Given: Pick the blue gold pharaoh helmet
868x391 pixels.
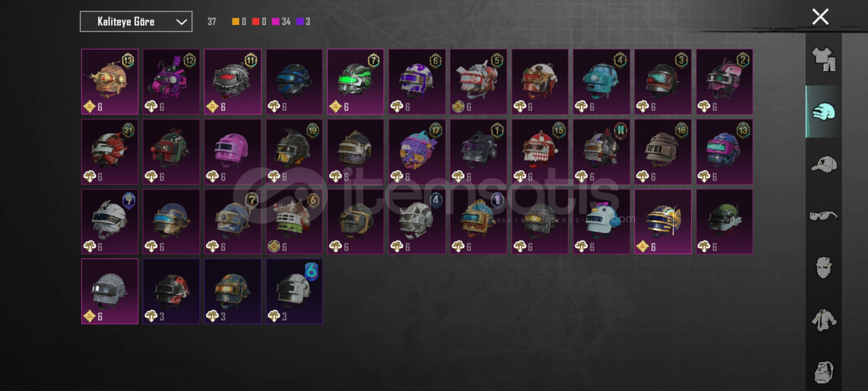Looking at the screenshot, I should tap(663, 222).
